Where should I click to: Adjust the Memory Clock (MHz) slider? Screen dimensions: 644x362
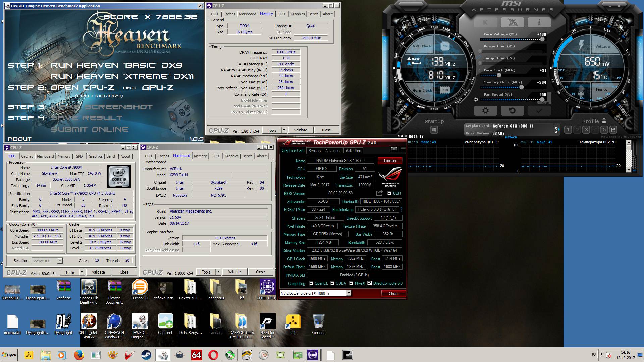click(x=511, y=87)
